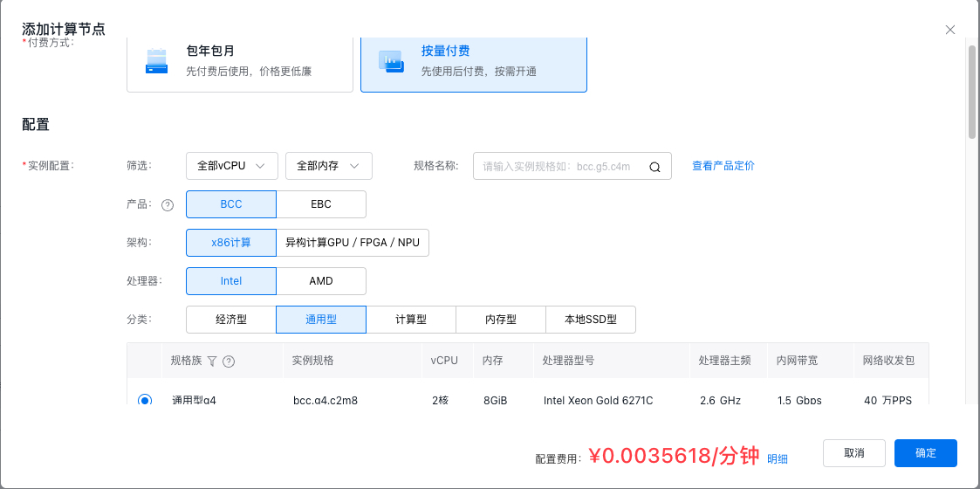The height and width of the screenshot is (489, 980).
Task: Open the 全部vCPU dropdown
Action: pyautogui.click(x=232, y=166)
